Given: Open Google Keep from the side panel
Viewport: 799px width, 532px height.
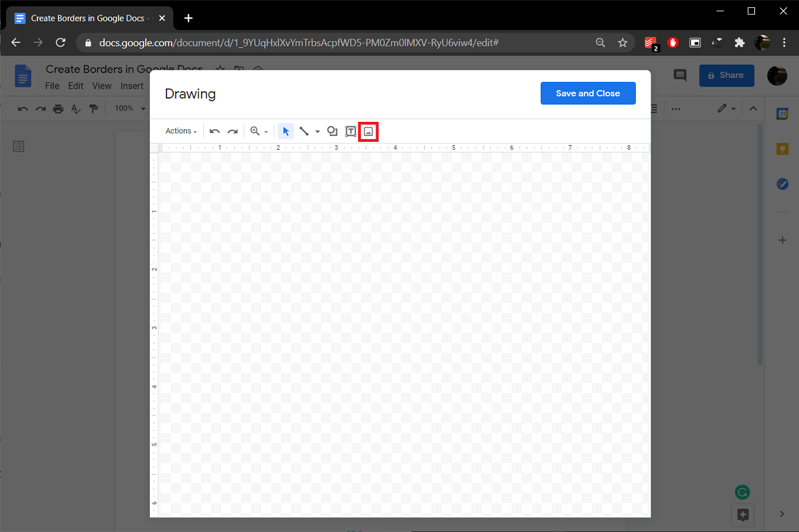Looking at the screenshot, I should pos(782,148).
